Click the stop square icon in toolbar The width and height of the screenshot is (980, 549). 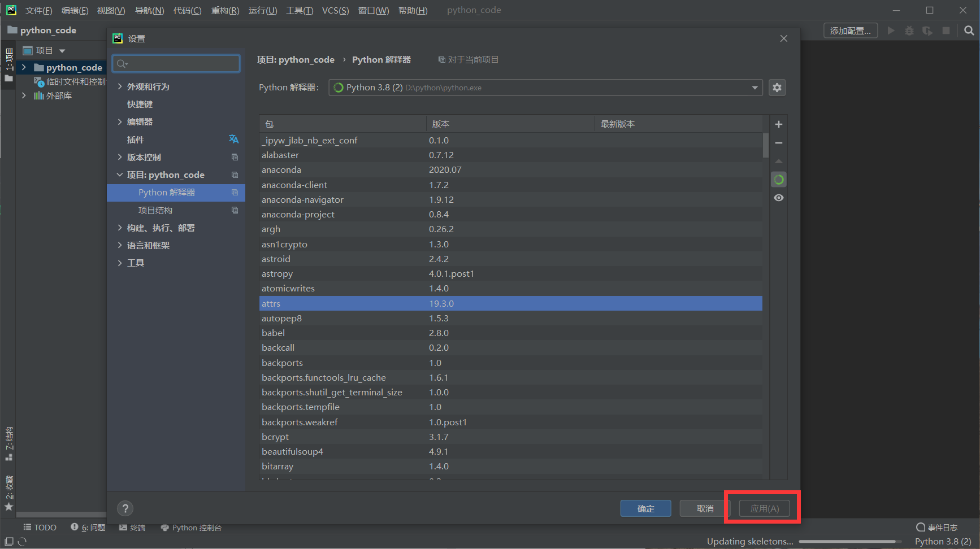(x=946, y=30)
